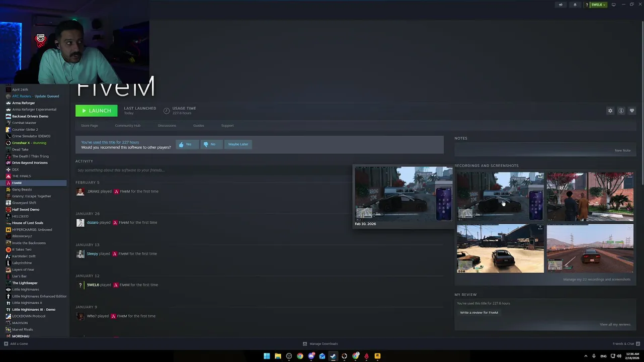This screenshot has height=362, width=644.
Task: Recommend FiveM with Yes thumbs-up
Action: point(187,144)
